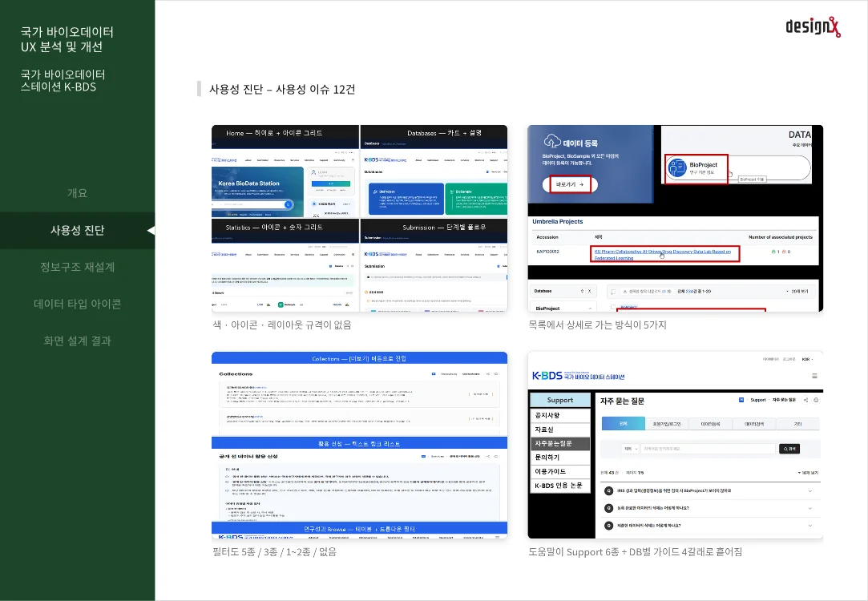Open the color-icon-layout inconsistency thumbnail
Screen dimensions: 868x601
[x=359, y=218]
